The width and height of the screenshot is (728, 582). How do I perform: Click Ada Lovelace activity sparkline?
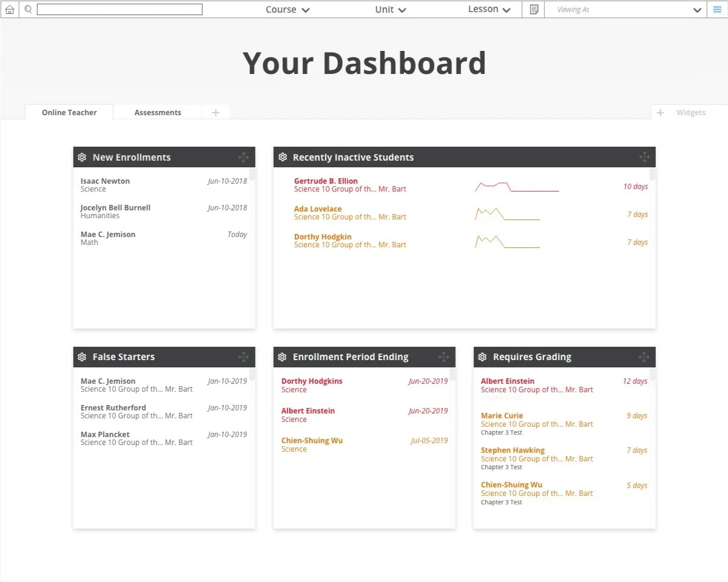pos(507,214)
